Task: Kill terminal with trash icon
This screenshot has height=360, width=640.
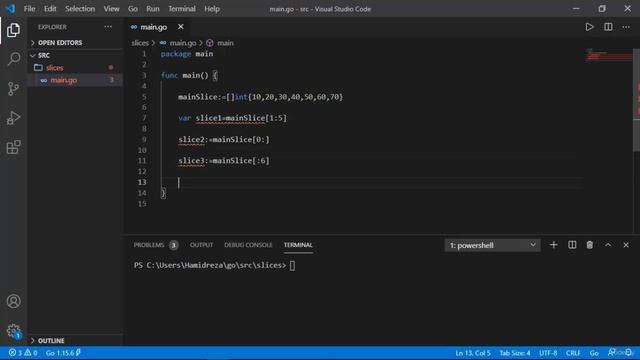Action: tap(589, 245)
